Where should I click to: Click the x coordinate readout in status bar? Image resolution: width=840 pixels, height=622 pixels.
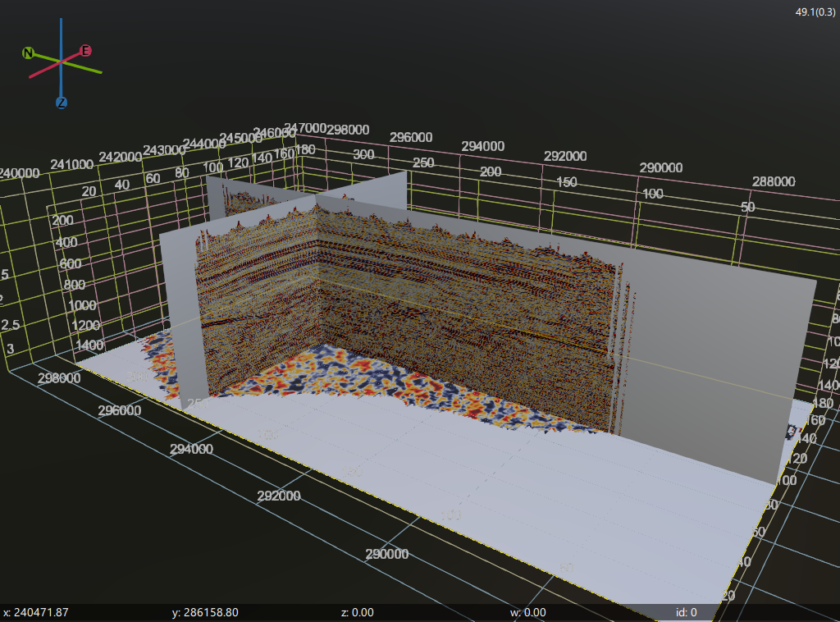point(36,612)
